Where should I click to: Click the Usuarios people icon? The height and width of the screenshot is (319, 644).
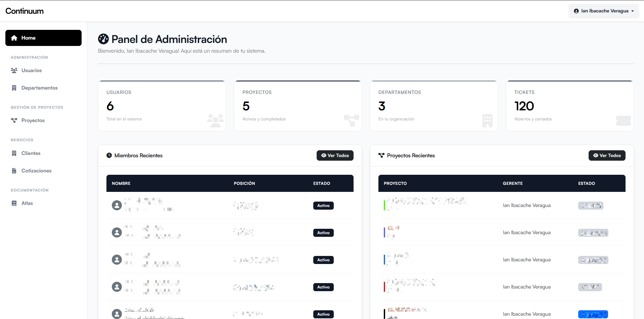point(14,70)
